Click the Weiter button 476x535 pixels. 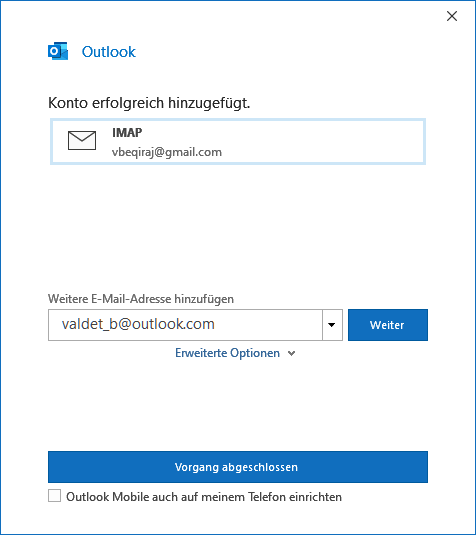tap(388, 325)
